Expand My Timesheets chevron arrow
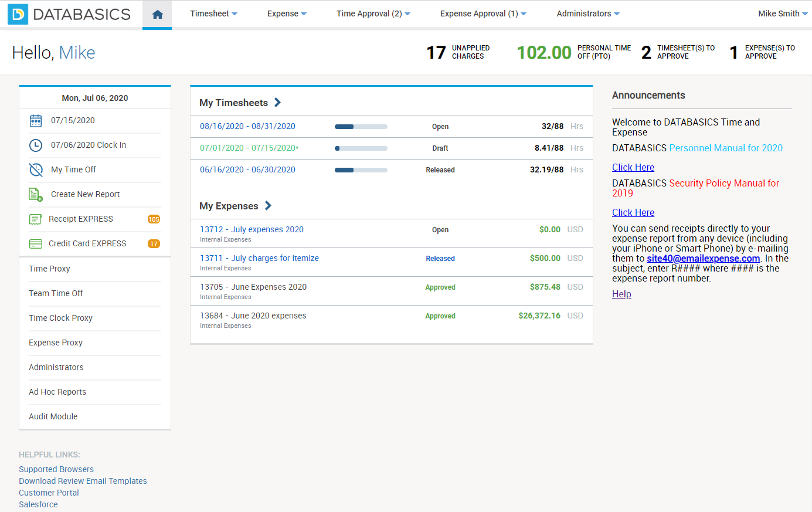The image size is (812, 512). click(277, 103)
